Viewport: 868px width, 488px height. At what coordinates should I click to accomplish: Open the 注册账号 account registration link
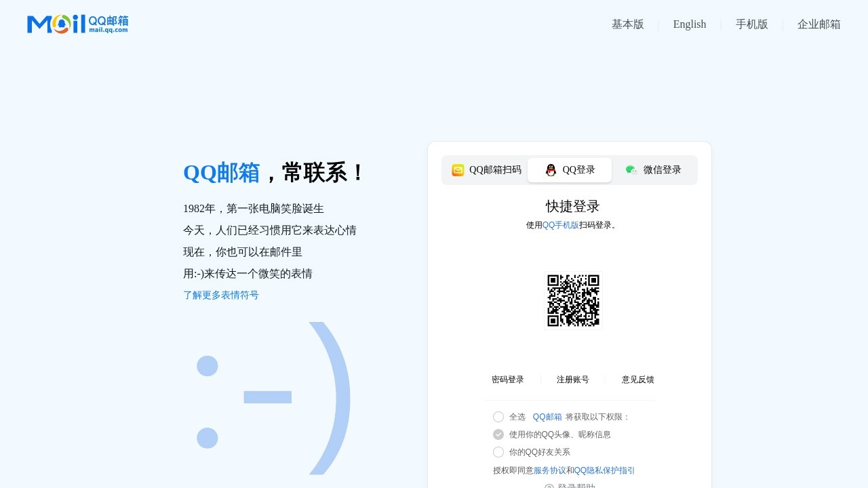point(573,380)
